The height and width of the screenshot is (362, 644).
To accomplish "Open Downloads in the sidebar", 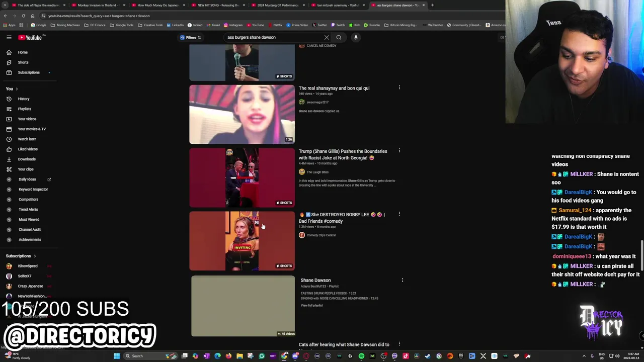I will [x=27, y=159].
